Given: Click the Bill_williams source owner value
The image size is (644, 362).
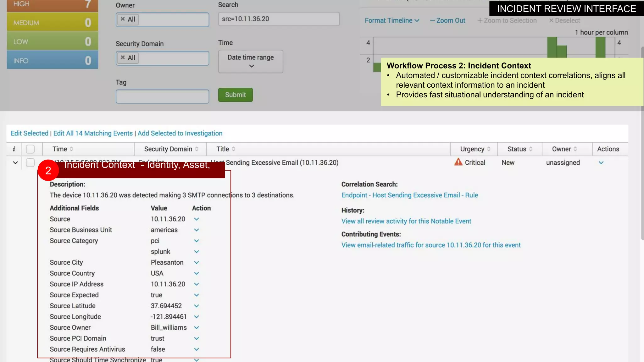Looking at the screenshot, I should 169,327.
